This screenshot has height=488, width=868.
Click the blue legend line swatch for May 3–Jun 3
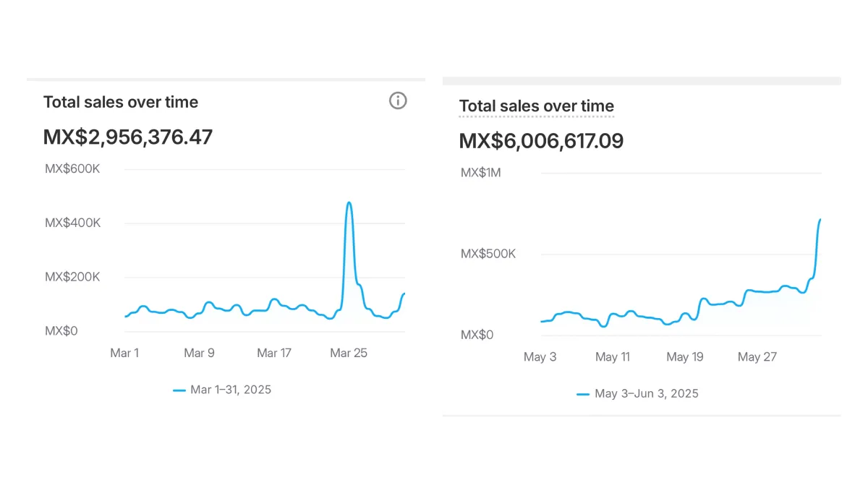click(x=583, y=394)
